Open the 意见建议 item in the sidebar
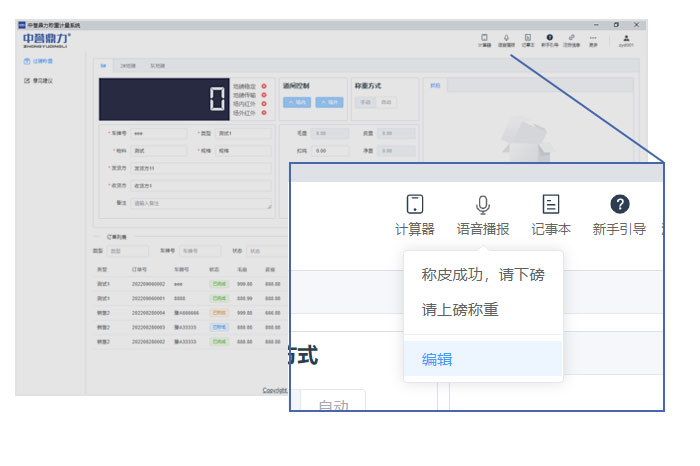Viewport: 700px width, 466px height. pyautogui.click(x=37, y=80)
